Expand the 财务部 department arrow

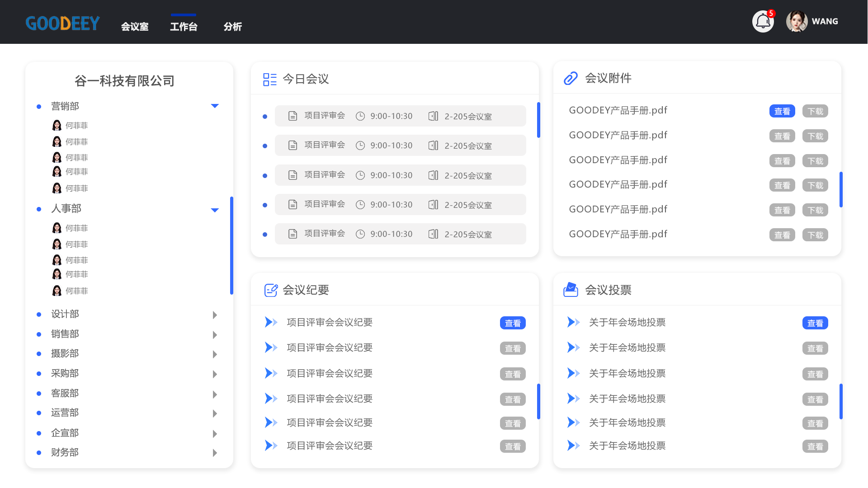coord(215,453)
